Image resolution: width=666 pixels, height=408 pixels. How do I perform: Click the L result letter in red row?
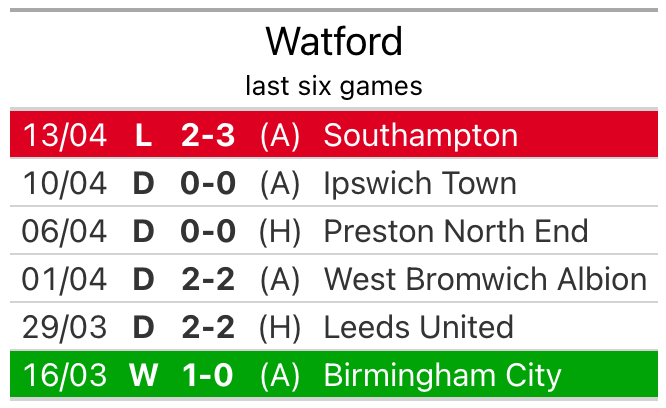[x=144, y=136]
